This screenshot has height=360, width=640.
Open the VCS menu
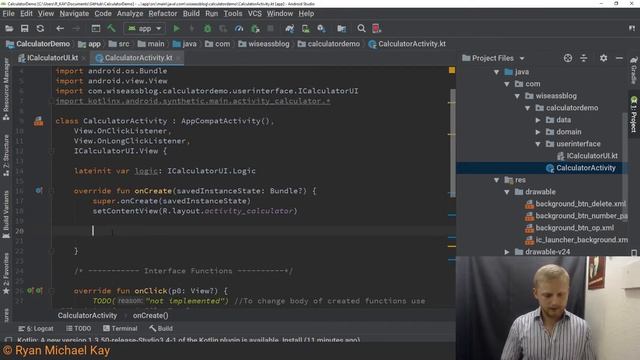(x=255, y=13)
